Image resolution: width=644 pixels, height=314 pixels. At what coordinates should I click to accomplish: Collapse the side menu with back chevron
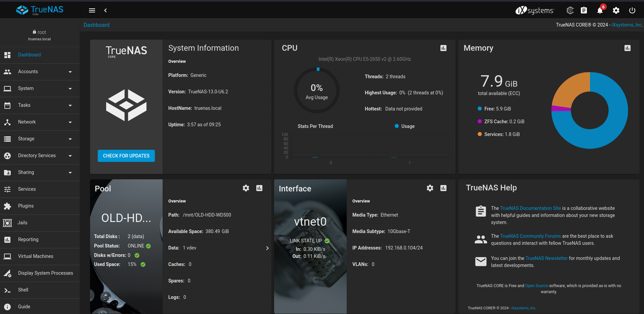(105, 10)
